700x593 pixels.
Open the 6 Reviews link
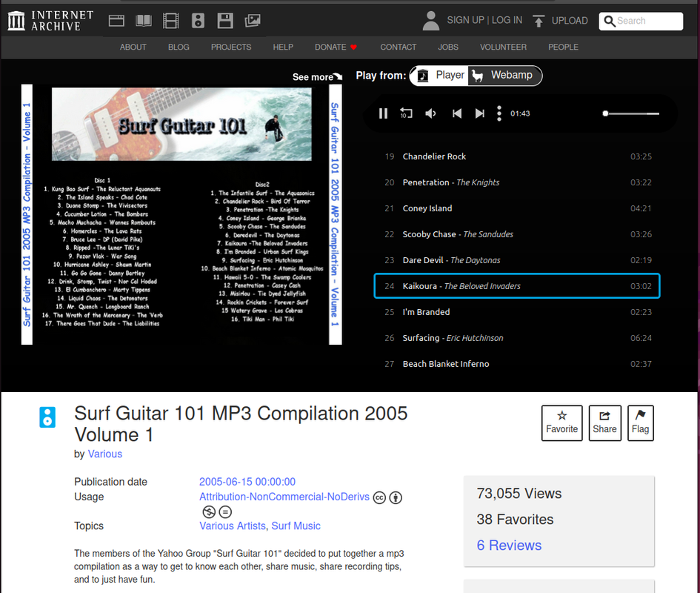509,545
